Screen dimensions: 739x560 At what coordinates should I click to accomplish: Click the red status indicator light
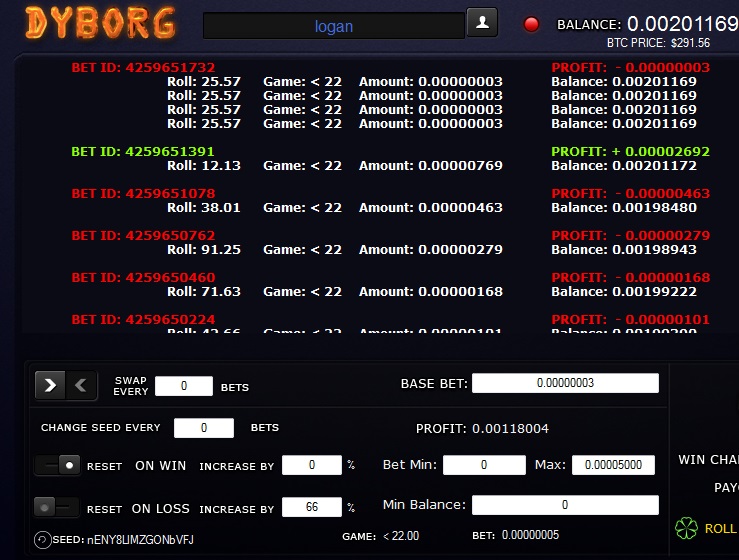(531, 25)
